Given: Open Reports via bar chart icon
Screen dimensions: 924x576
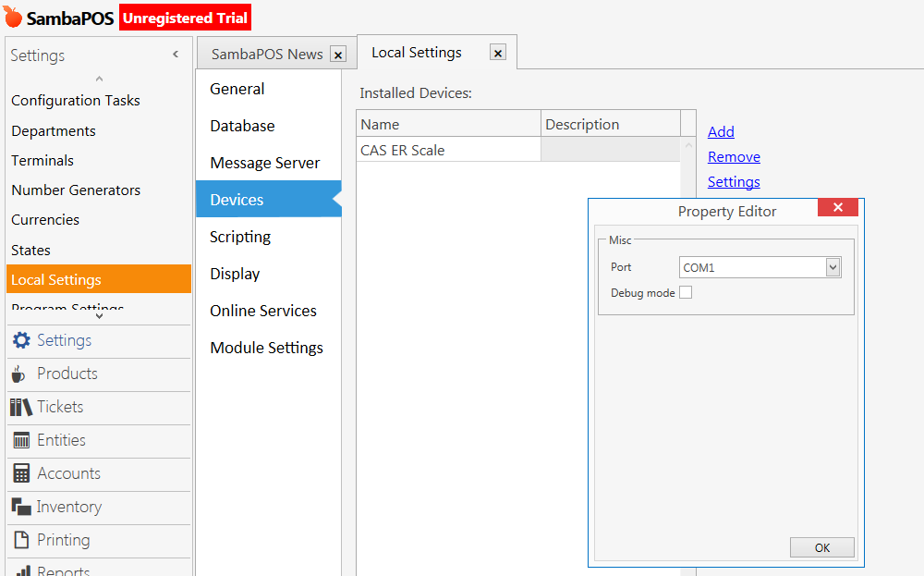Looking at the screenshot, I should pos(22,570).
